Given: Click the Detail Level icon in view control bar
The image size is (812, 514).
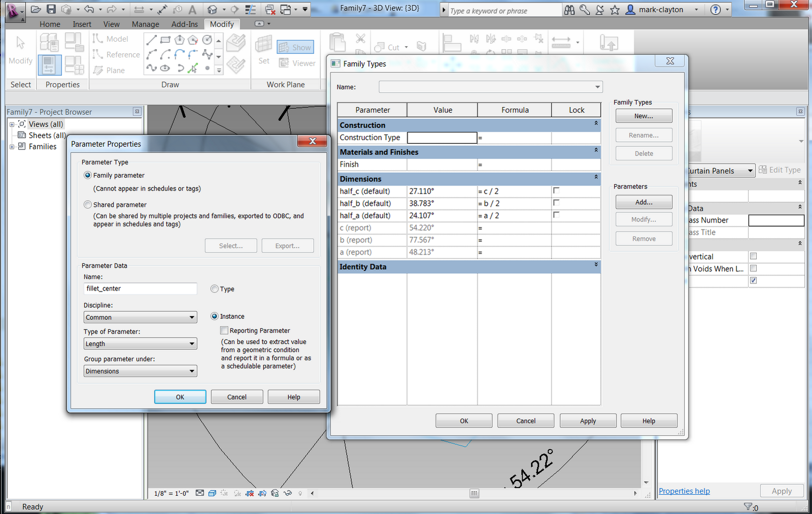Looking at the screenshot, I should (200, 493).
